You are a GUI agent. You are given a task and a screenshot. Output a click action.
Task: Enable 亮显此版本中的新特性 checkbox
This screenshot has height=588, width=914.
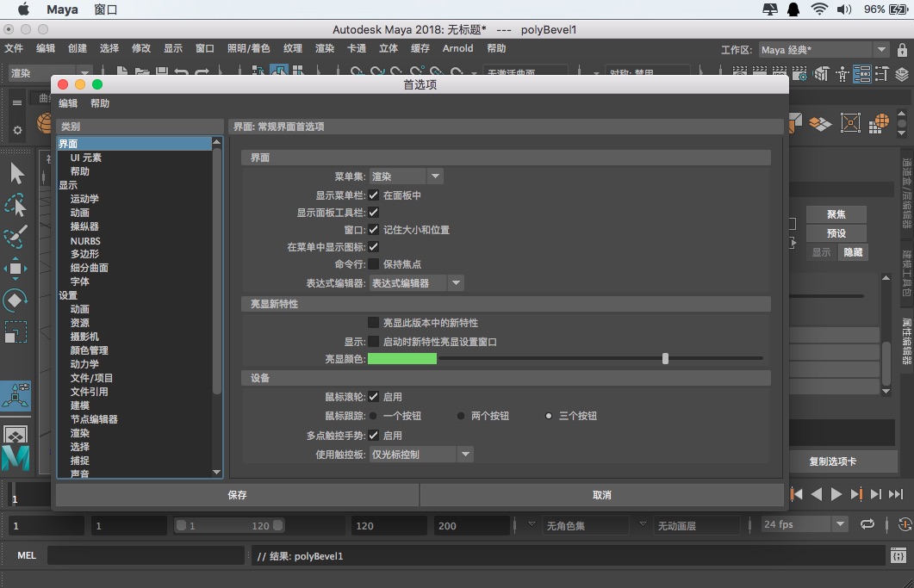[x=374, y=324]
